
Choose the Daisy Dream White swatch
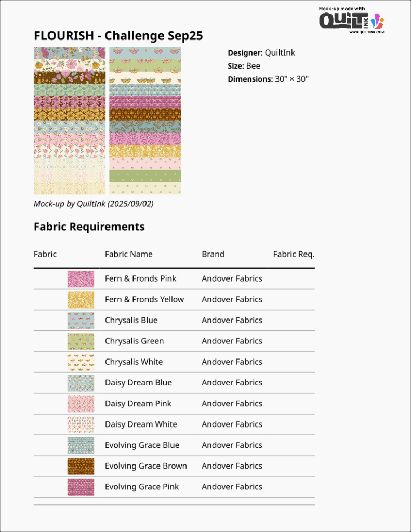click(81, 424)
